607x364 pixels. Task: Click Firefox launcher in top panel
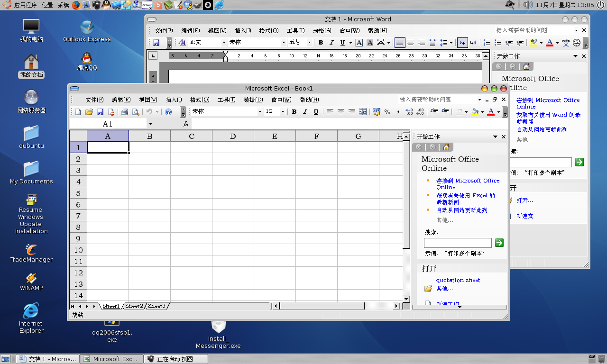76,5
